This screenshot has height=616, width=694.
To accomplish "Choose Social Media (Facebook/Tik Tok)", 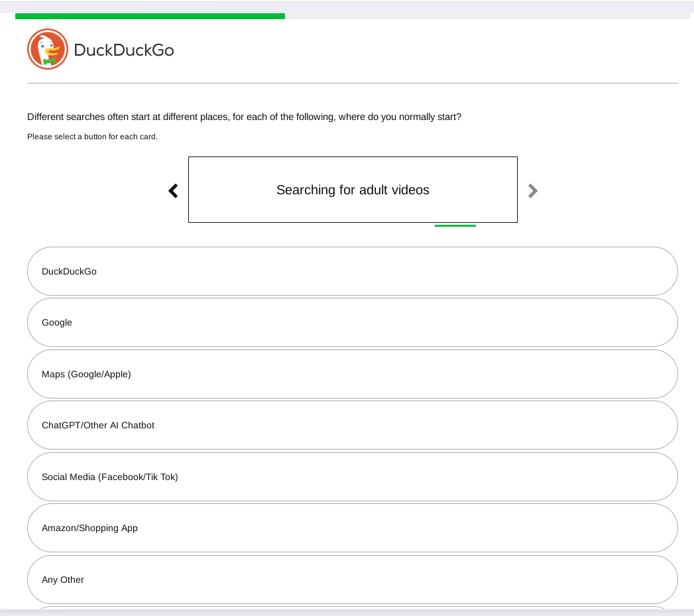I will coord(353,477).
